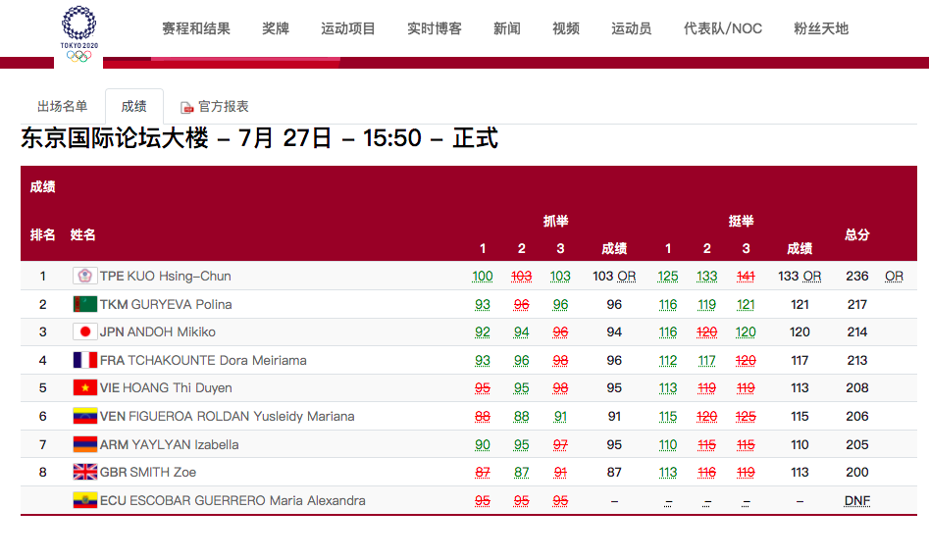Screen dimensions: 929x560
Task: Click the Ecuador flag icon
Action: coord(85,500)
